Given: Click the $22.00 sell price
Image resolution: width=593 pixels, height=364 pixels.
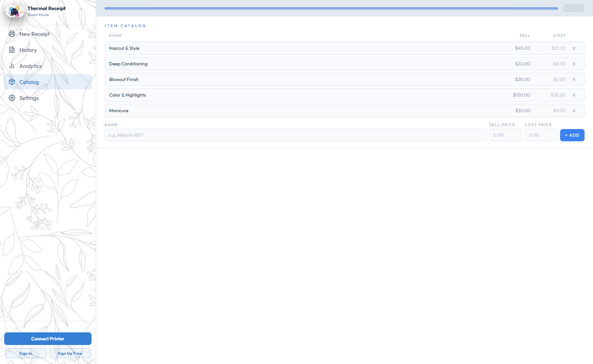Looking at the screenshot, I should [x=523, y=64].
